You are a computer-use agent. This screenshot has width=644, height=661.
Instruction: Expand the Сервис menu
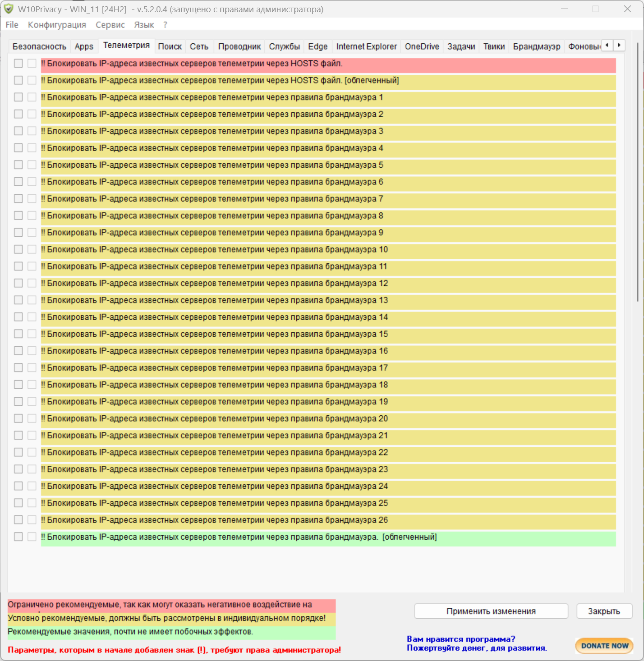pyautogui.click(x=110, y=25)
